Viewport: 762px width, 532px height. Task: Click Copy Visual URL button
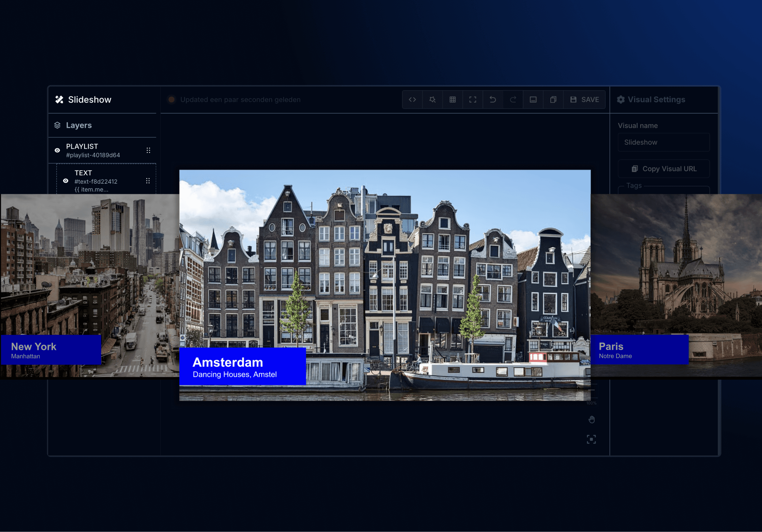[x=664, y=169]
